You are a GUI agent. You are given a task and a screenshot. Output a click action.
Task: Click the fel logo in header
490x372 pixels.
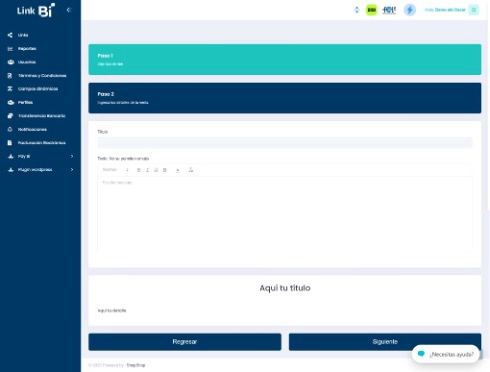(389, 10)
